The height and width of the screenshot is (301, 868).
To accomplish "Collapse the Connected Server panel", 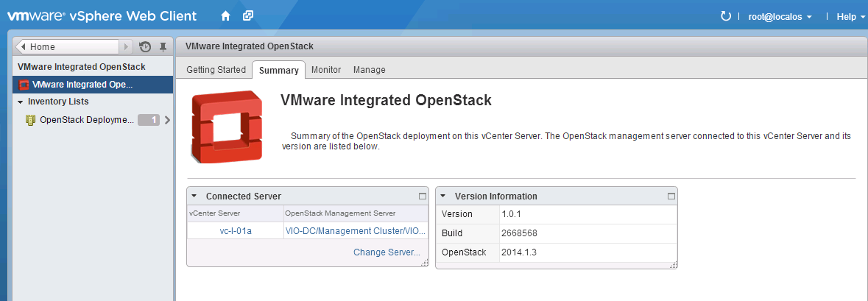I will 194,196.
